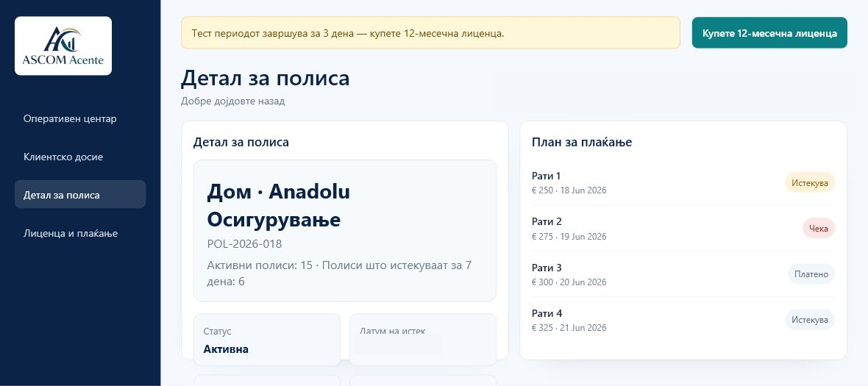
Task: Click the Чека badge for Рати 2
Action: (818, 229)
